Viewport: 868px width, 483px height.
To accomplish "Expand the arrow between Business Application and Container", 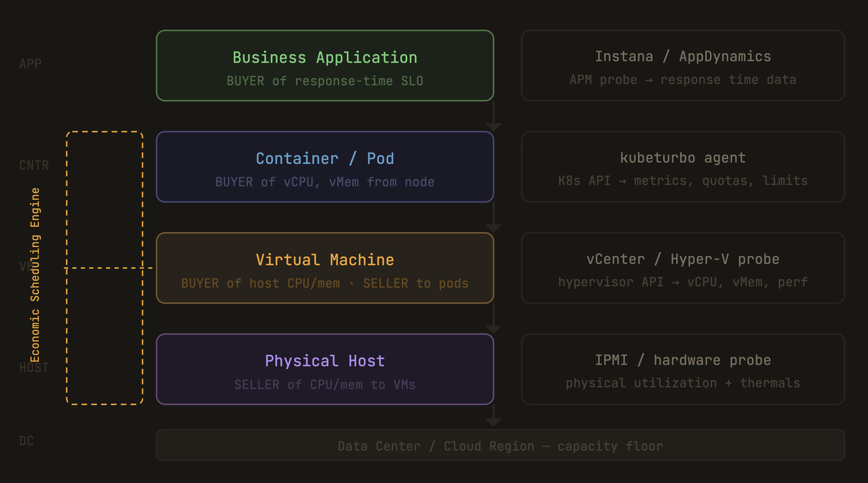I will (x=494, y=116).
